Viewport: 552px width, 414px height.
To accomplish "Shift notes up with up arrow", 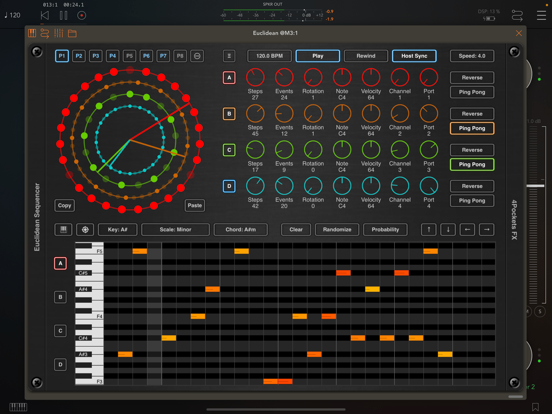I will [429, 230].
